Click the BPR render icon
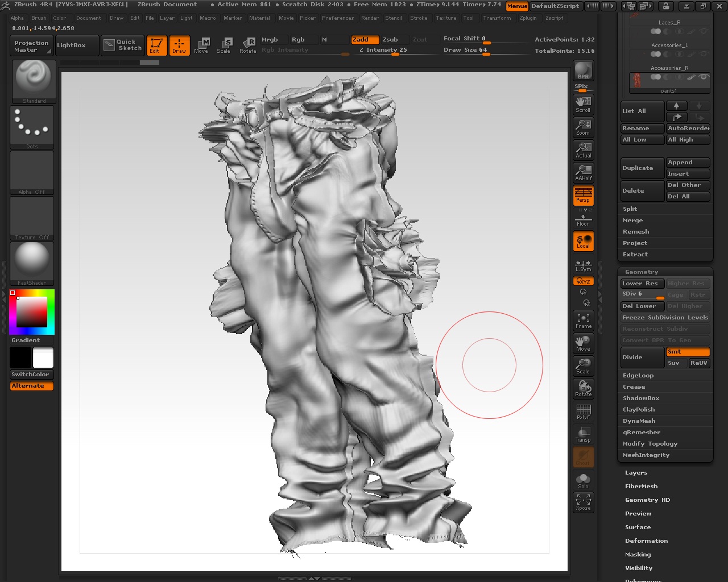The image size is (728, 582). (x=583, y=70)
